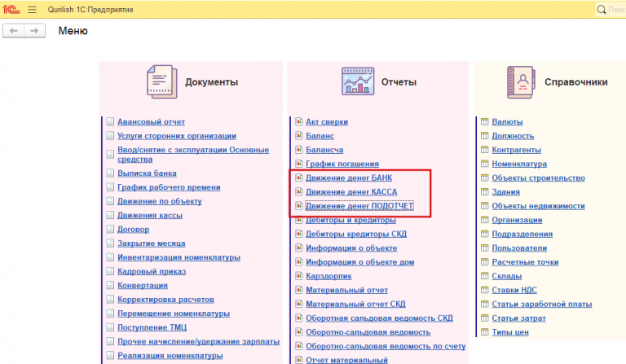Click document icon beside Закрытие месяца
Image resolution: width=626 pixels, height=364 pixels.
click(110, 243)
